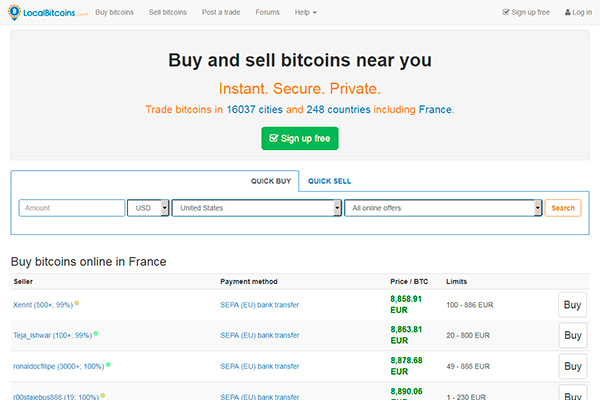600x400 pixels.
Task: Open seller Teja_ishwar profile
Action: 52,335
